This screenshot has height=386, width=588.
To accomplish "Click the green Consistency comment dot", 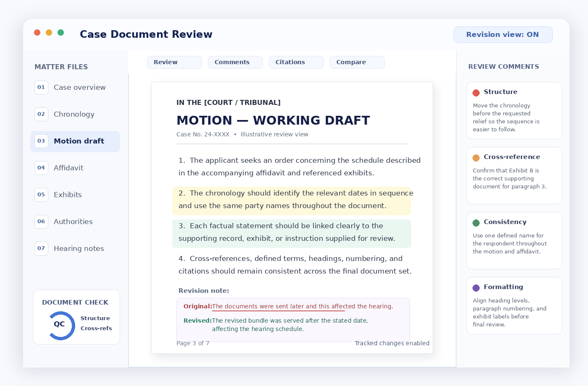I will [476, 223].
